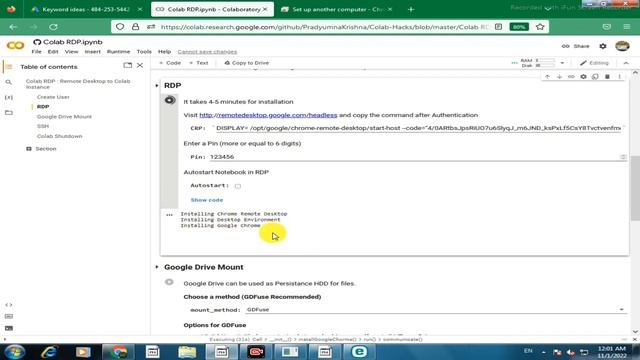Collapse the header with the chevron
This screenshot has height=360, width=640.
[x=626, y=63]
